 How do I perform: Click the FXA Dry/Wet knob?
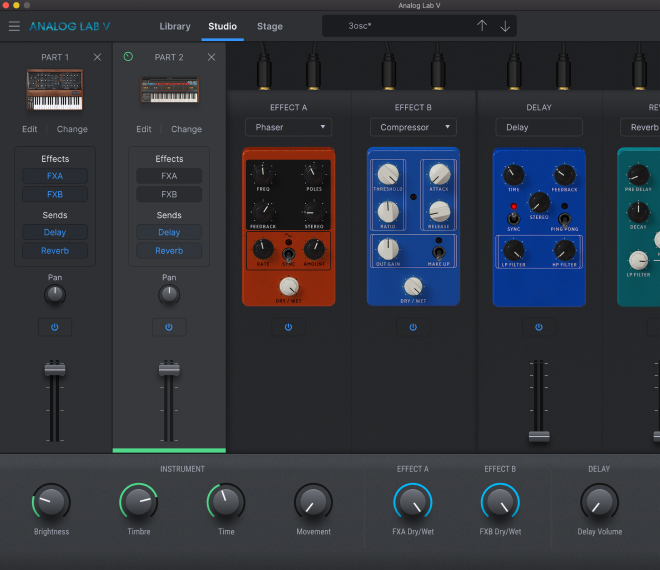tap(413, 502)
